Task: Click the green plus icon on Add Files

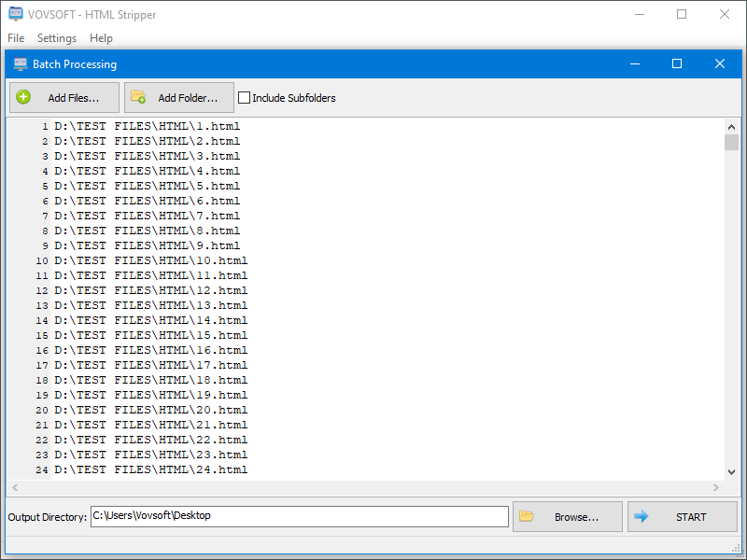Action: 24,97
